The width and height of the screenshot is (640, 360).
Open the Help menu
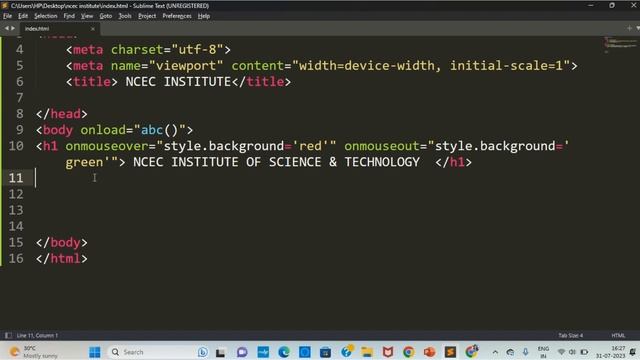204,16
